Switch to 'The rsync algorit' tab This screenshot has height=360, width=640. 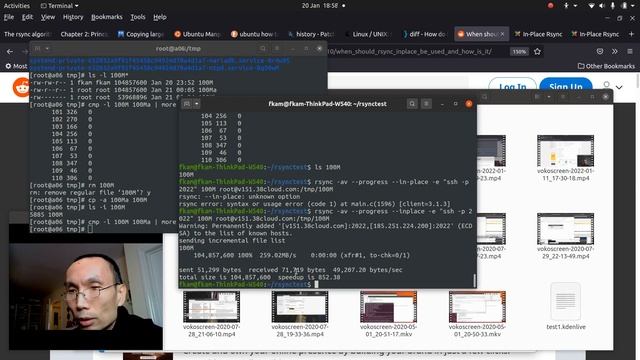(27, 34)
